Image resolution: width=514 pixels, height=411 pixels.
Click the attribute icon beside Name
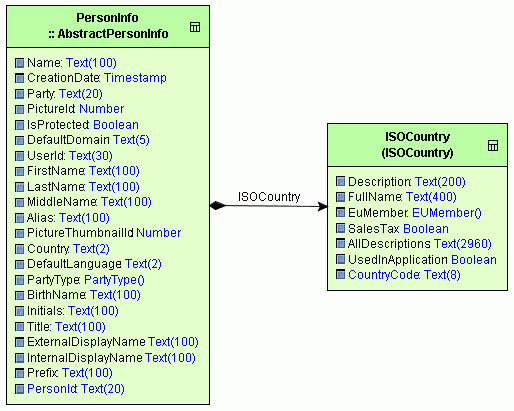[x=20, y=63]
